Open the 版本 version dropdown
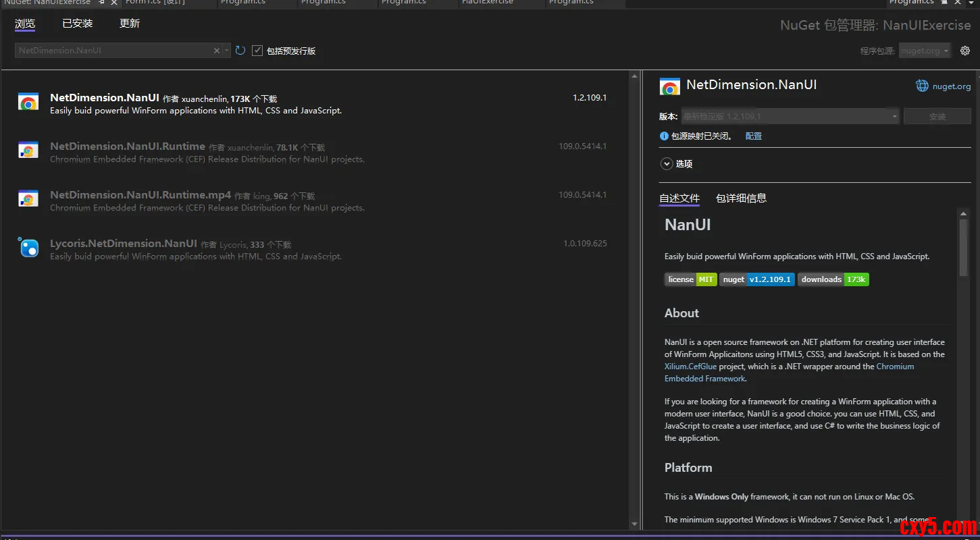The height and width of the screenshot is (540, 980). pos(790,117)
